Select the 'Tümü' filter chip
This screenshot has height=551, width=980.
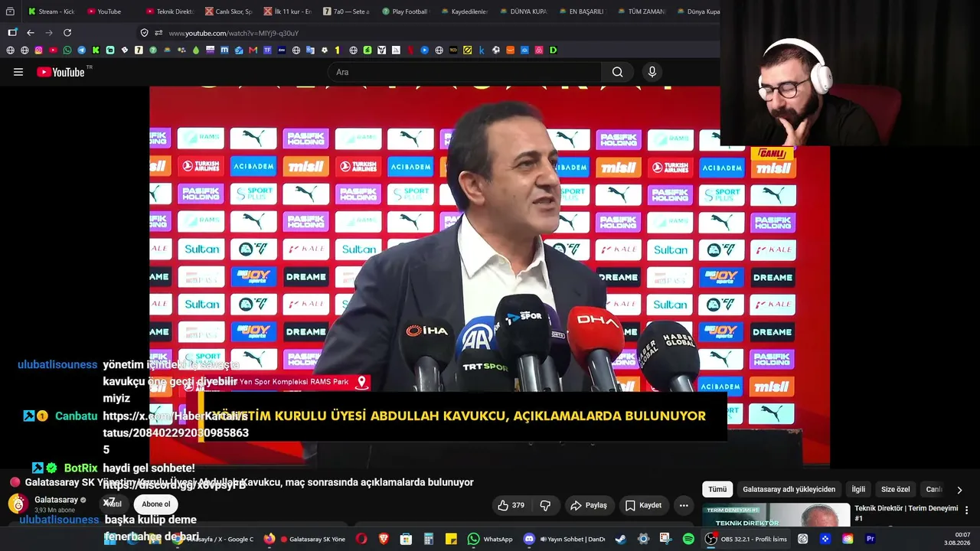(x=717, y=489)
